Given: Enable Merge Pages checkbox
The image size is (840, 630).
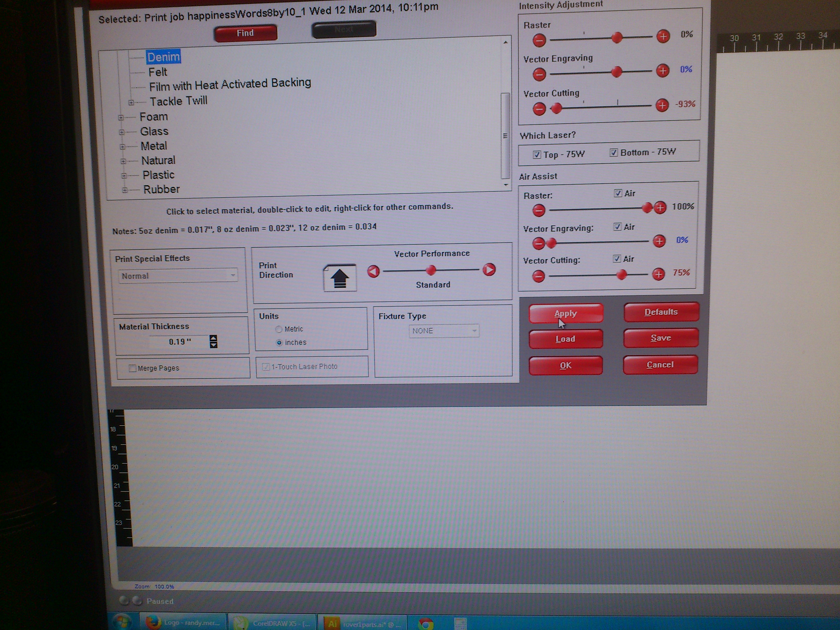Looking at the screenshot, I should (x=132, y=368).
